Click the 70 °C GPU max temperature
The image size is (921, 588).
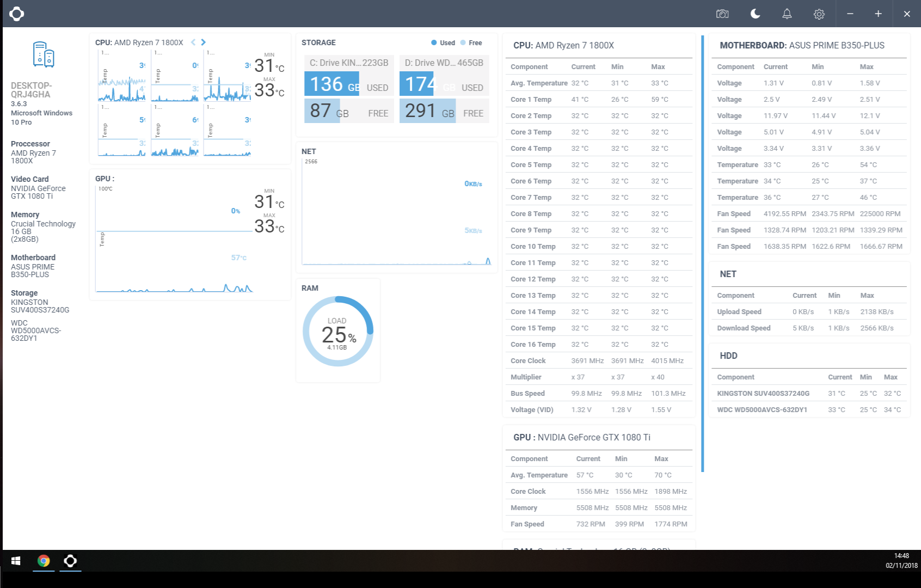tap(663, 475)
